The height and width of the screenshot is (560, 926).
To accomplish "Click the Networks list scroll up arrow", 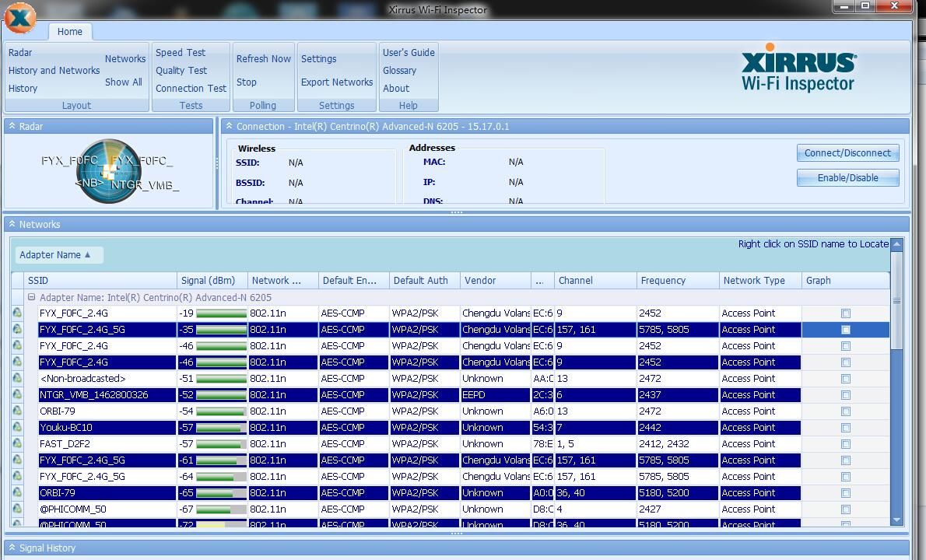I will (897, 244).
